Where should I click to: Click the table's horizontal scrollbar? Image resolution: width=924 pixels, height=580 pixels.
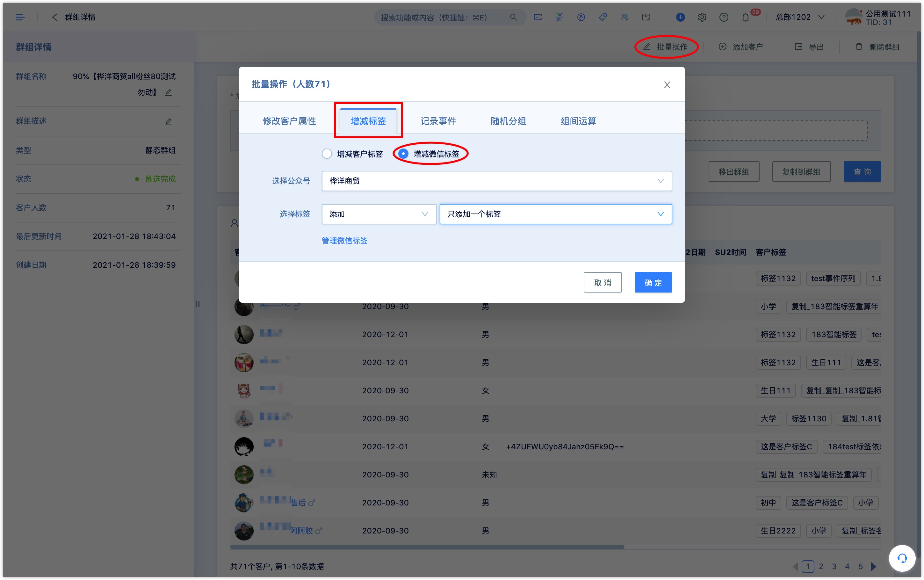tap(427, 547)
